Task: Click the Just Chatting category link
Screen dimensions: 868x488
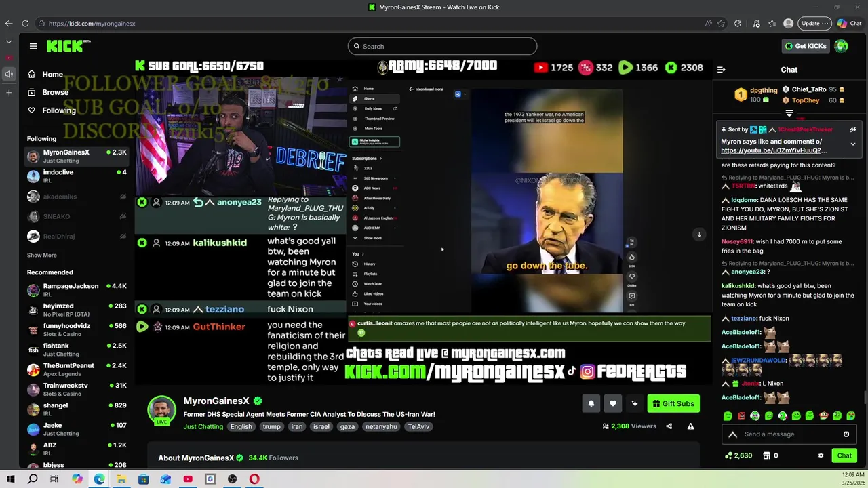Action: tap(203, 426)
